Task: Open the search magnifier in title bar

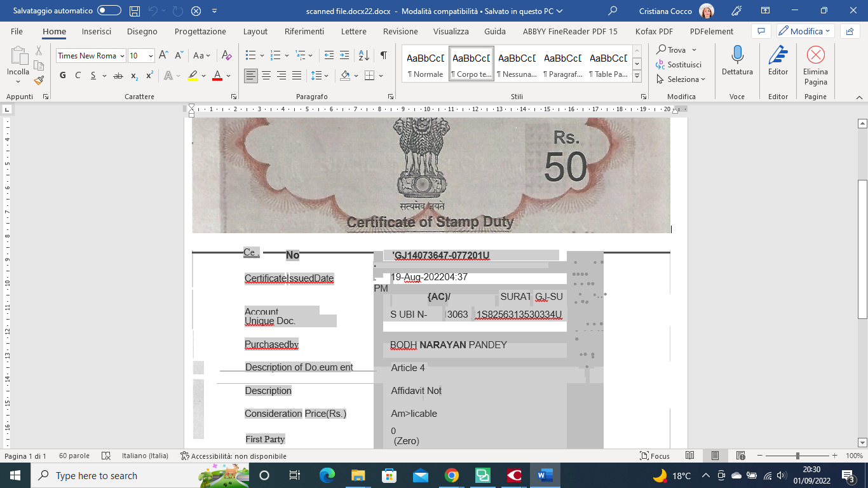Action: point(613,11)
